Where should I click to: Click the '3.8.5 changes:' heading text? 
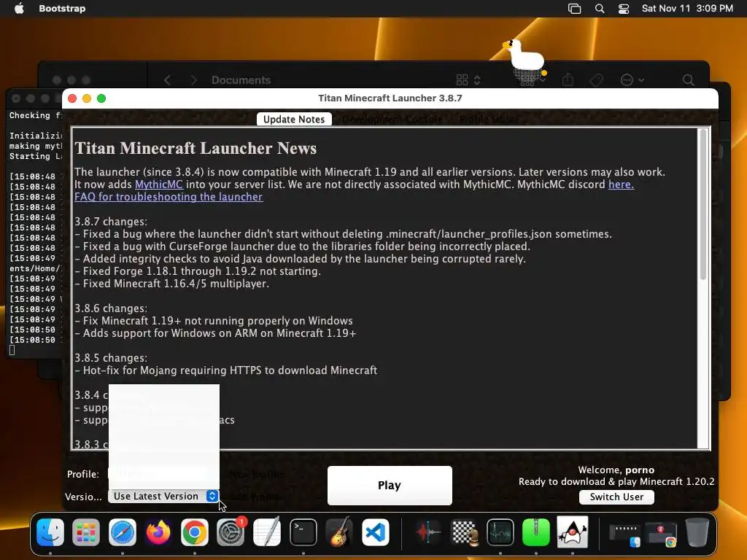pyautogui.click(x=111, y=357)
